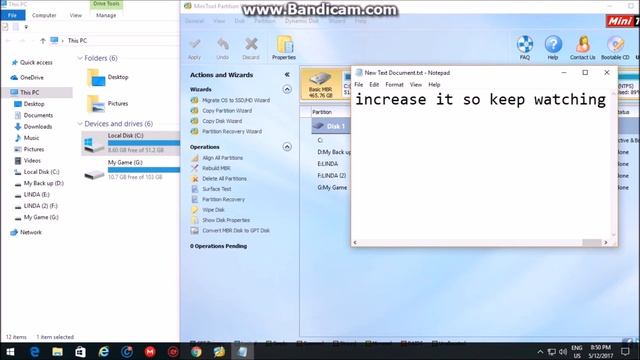Open Microsoft Edge from taskbar
The height and width of the screenshot is (360, 640).
pos(34,351)
